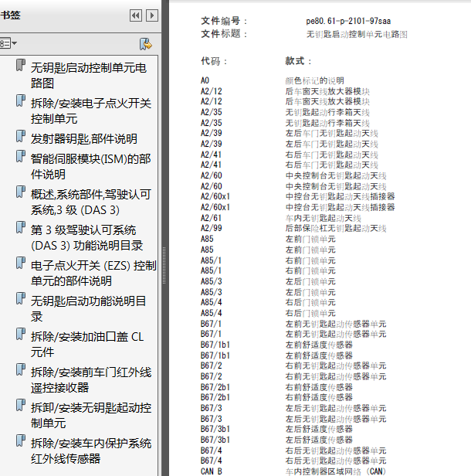Select bookmark 概述,系统部件,驾驶认可系统,3 级 (DAS 3)
Viewport: 471px width, 476px height.
point(91,202)
